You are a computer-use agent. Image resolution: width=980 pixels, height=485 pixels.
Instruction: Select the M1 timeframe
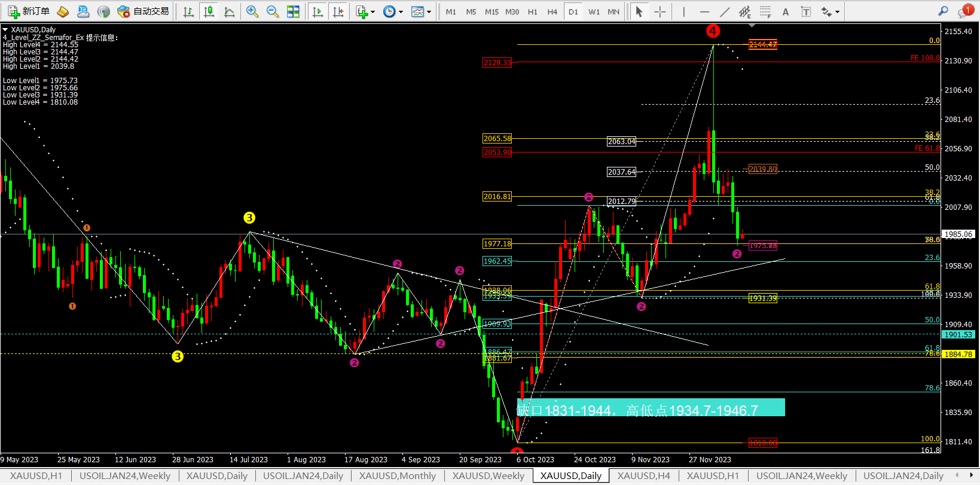(x=451, y=12)
